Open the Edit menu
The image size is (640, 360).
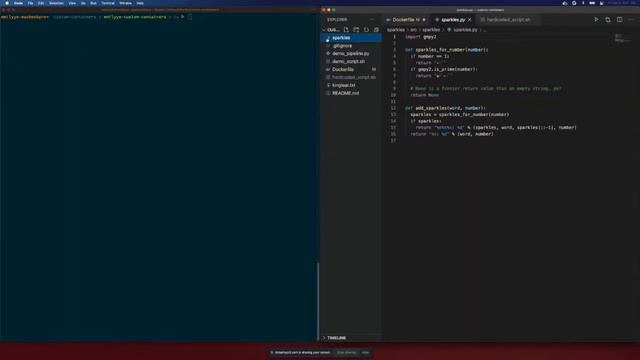[41, 3]
